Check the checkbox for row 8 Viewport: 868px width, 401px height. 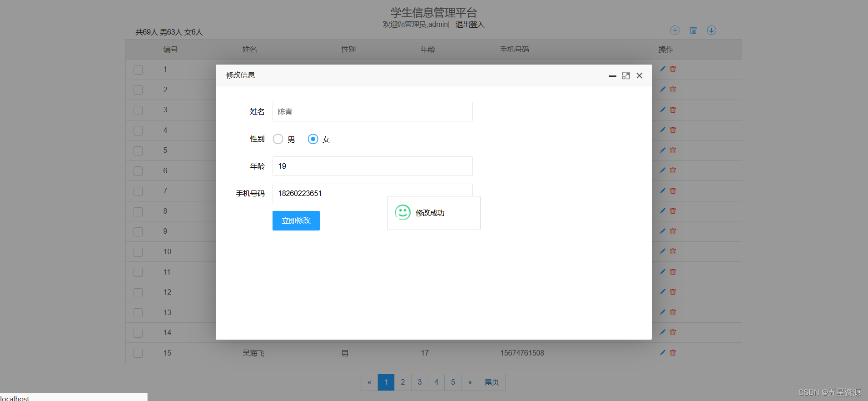[x=138, y=211]
